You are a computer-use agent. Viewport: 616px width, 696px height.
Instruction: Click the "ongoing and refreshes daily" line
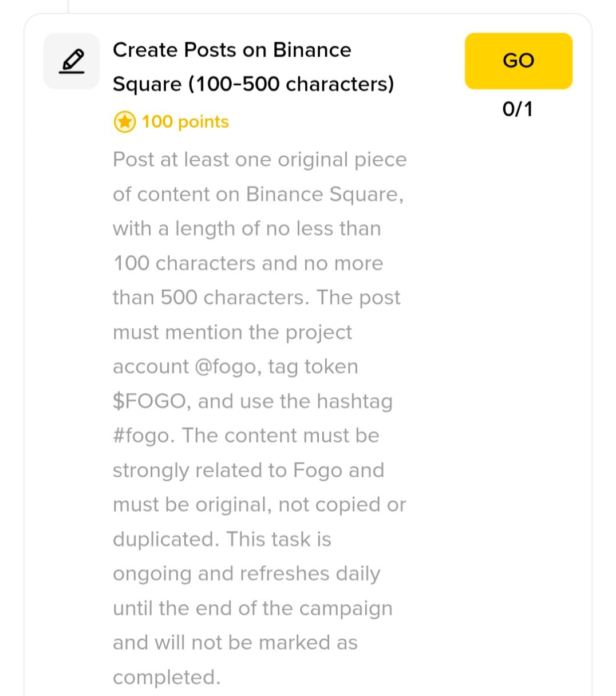click(246, 574)
